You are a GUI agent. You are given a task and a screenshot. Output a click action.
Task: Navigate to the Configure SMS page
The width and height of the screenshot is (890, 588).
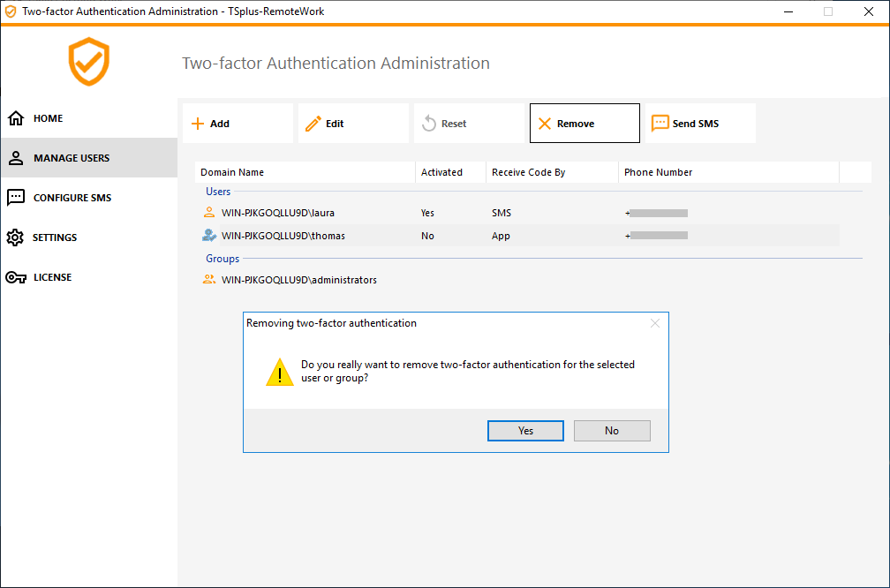coord(65,197)
